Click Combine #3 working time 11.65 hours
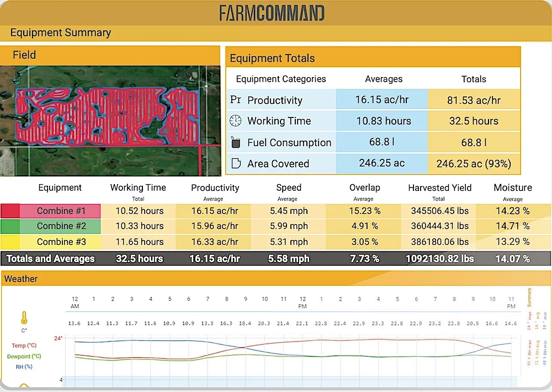Screen dimensions: 552x392 click(x=140, y=242)
